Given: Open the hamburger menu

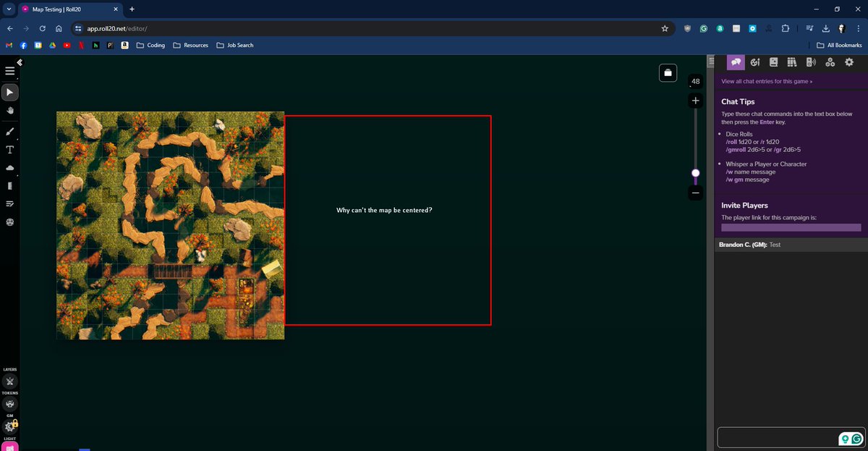Looking at the screenshot, I should pos(9,71).
